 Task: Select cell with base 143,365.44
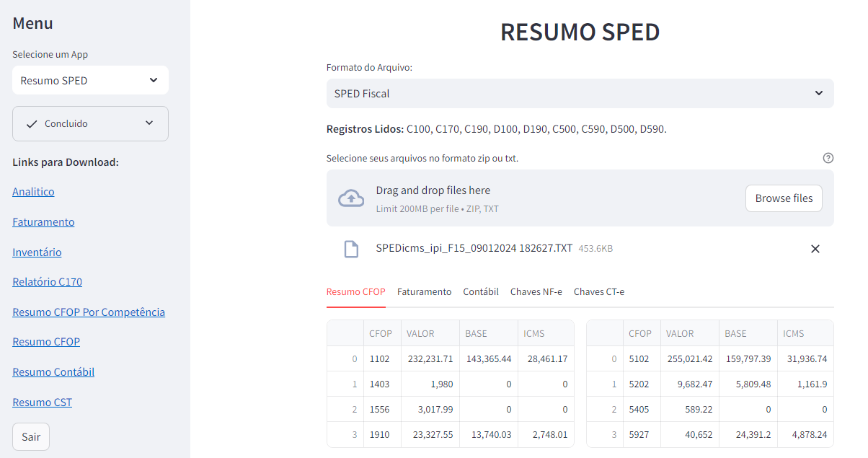pyautogui.click(x=489, y=358)
